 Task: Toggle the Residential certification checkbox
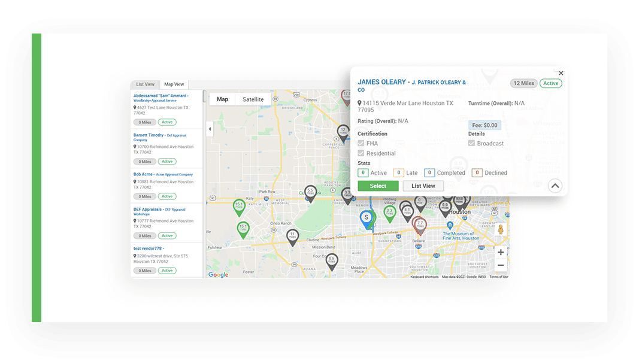click(x=361, y=153)
